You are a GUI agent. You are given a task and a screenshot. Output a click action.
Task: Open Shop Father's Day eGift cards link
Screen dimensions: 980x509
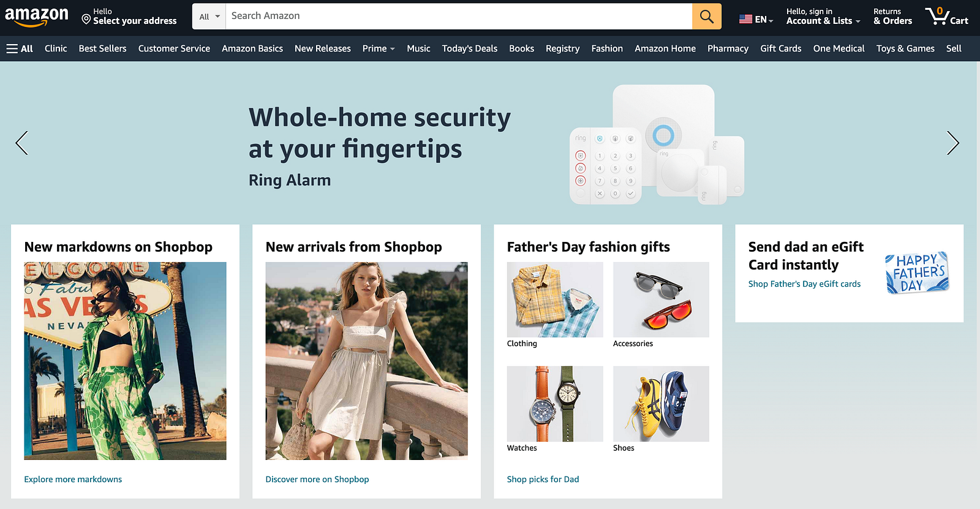point(804,284)
